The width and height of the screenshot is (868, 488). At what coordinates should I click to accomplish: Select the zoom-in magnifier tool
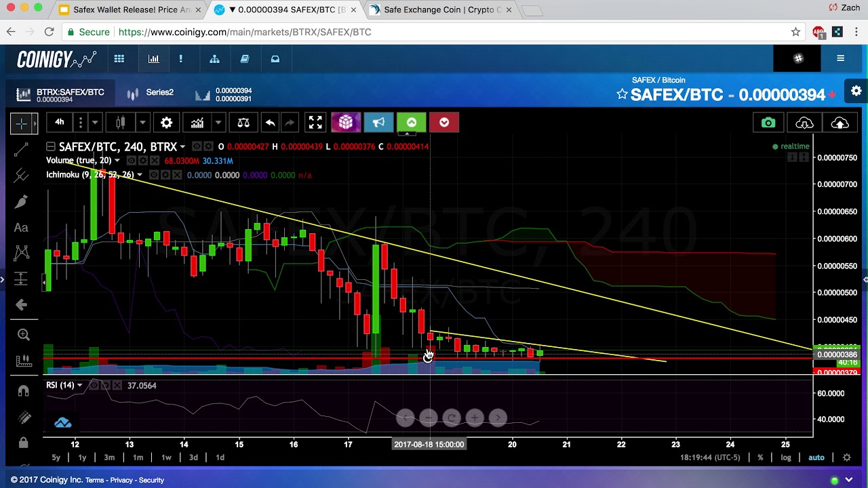(23, 334)
